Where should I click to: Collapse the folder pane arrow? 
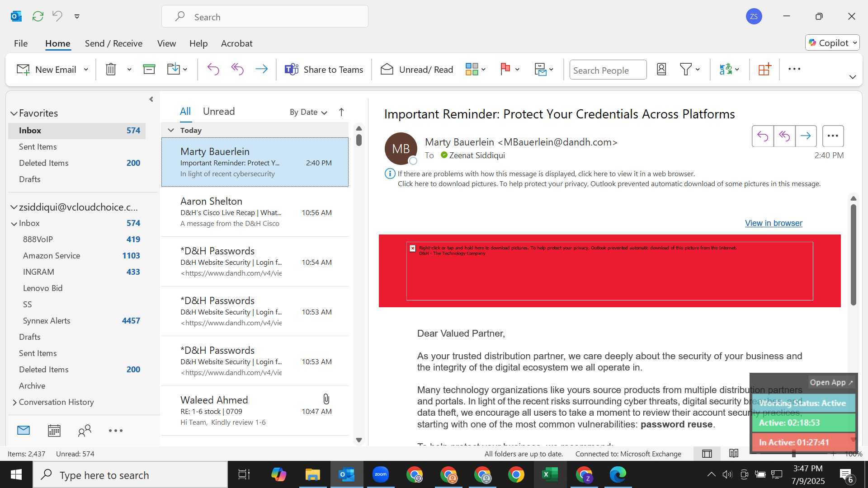pos(151,99)
